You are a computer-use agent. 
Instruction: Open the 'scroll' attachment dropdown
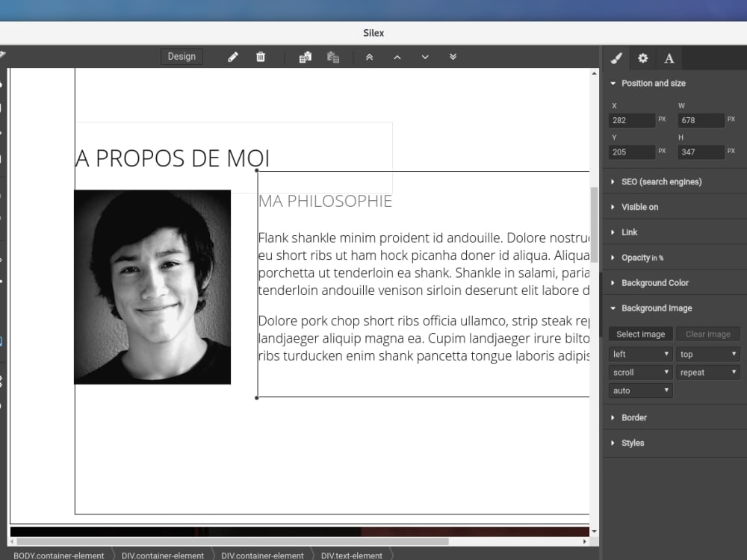point(641,373)
